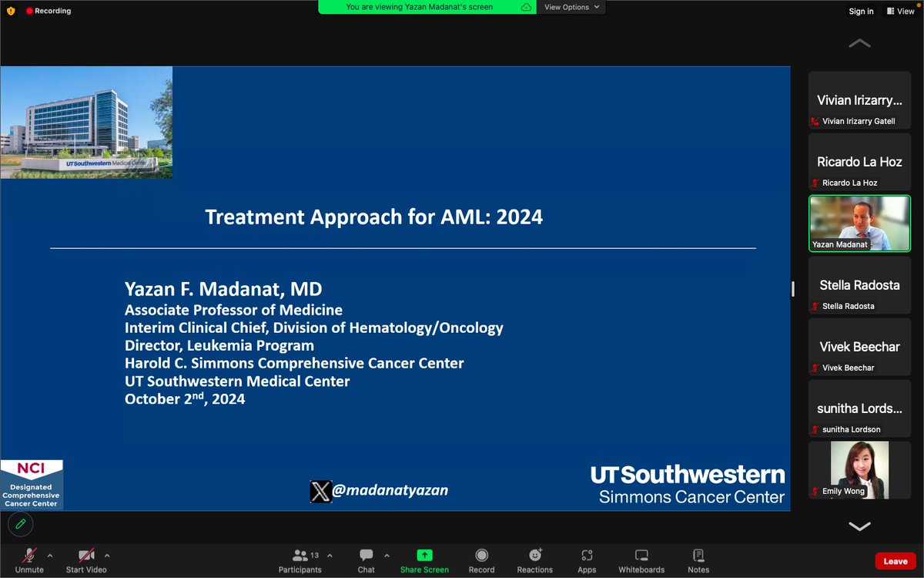Click the panel divider handle beside shared screen

click(792, 289)
